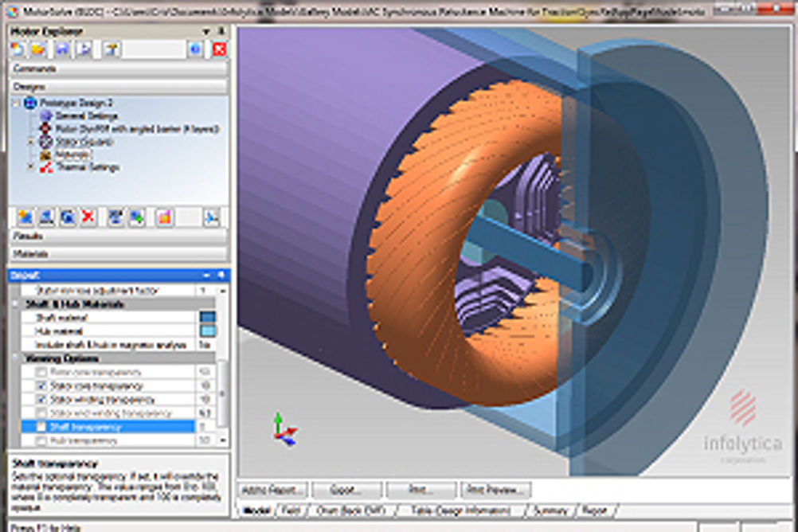This screenshot has height=532, width=798.
Task: Uncheck the Stator core transparency checkbox
Action: click(41, 386)
